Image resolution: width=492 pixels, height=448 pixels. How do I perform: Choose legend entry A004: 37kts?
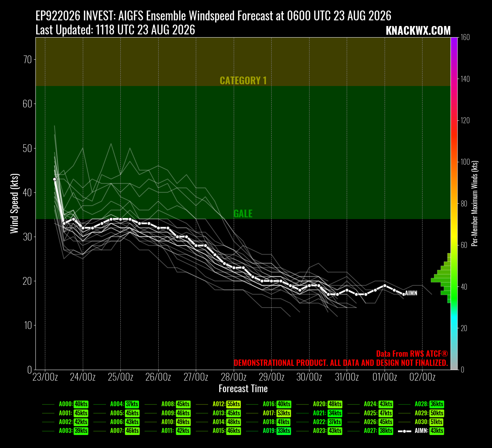pyautogui.click(x=117, y=404)
